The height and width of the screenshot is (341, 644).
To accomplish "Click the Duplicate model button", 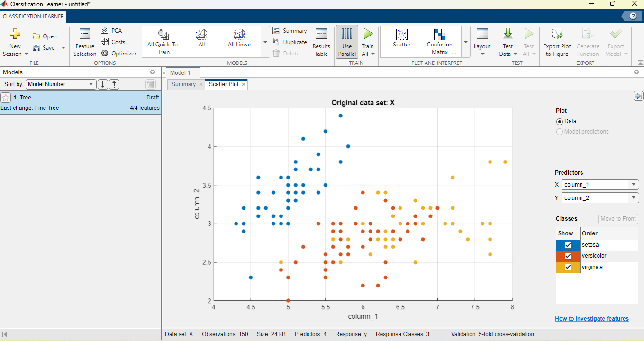I will coord(290,42).
